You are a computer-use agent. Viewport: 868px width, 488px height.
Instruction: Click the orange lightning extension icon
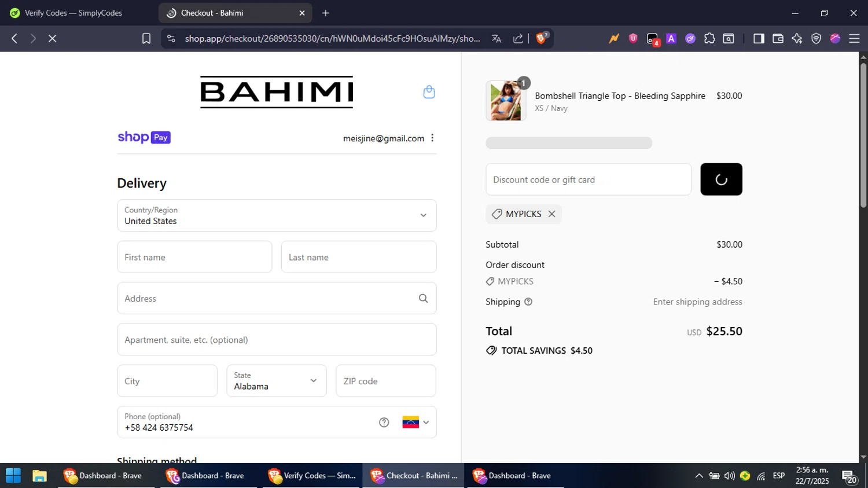pyautogui.click(x=614, y=38)
